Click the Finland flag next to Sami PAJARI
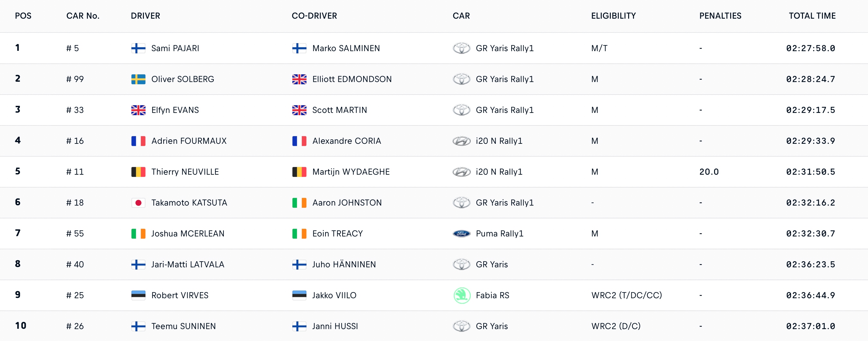 click(x=138, y=48)
